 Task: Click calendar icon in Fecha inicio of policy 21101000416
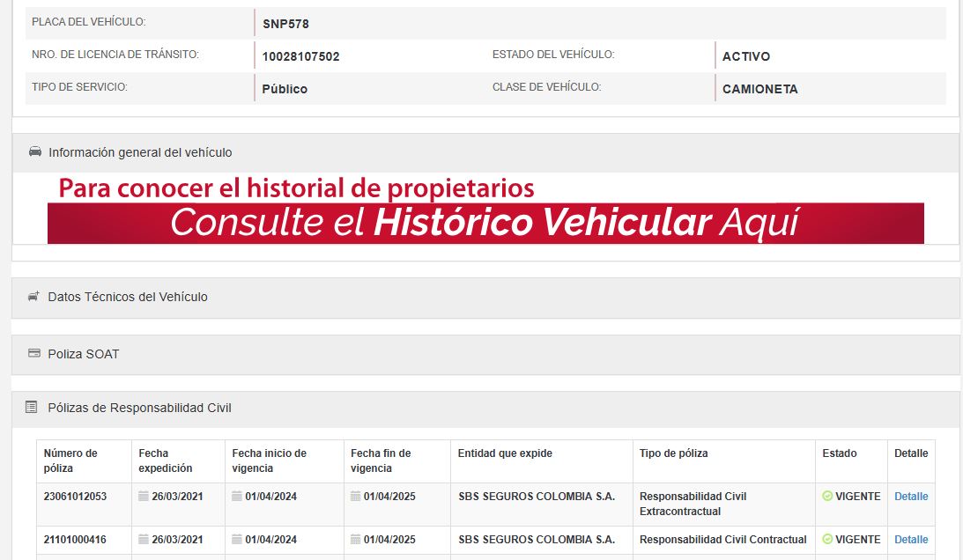click(237, 540)
